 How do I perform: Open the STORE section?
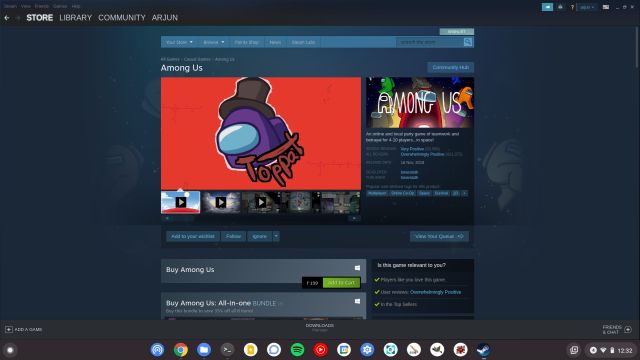(40, 18)
